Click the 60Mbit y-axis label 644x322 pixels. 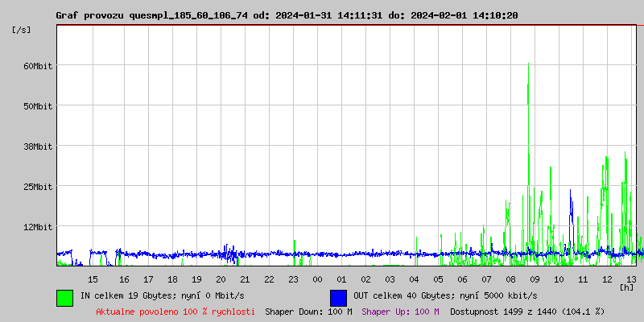(38, 66)
